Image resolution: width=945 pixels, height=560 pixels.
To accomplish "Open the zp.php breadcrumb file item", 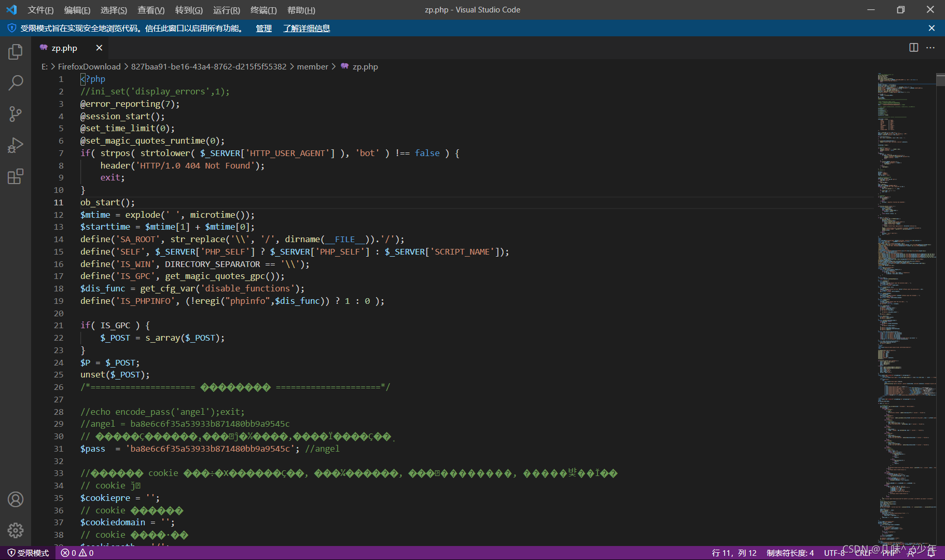I will (x=365, y=66).
